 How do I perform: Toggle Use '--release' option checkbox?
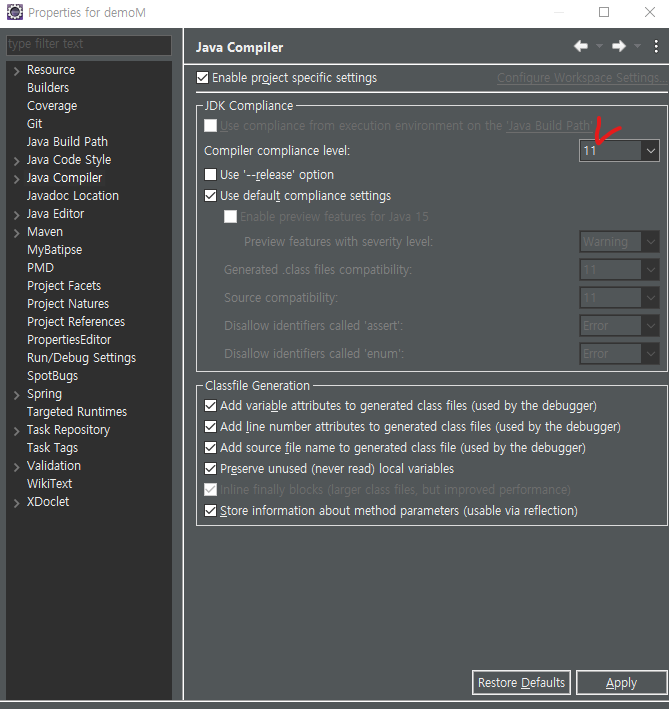[x=210, y=175]
